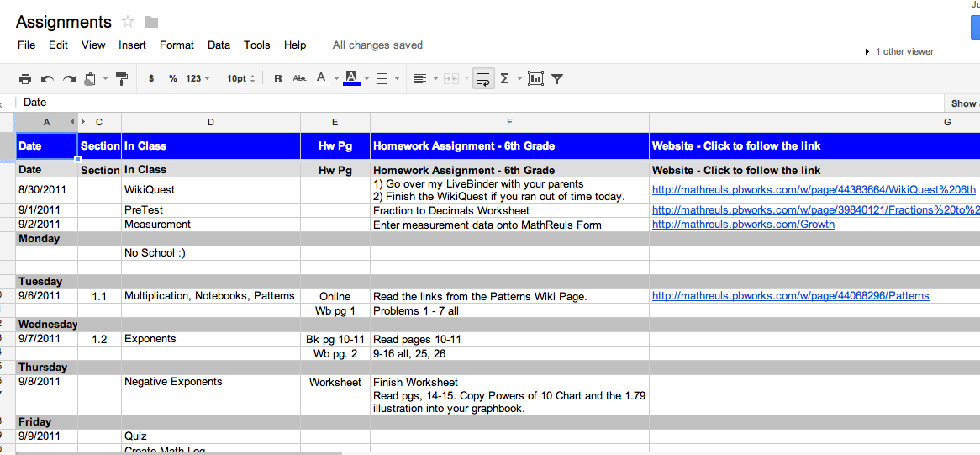
Task: Click the filter funnel icon
Action: (x=557, y=79)
